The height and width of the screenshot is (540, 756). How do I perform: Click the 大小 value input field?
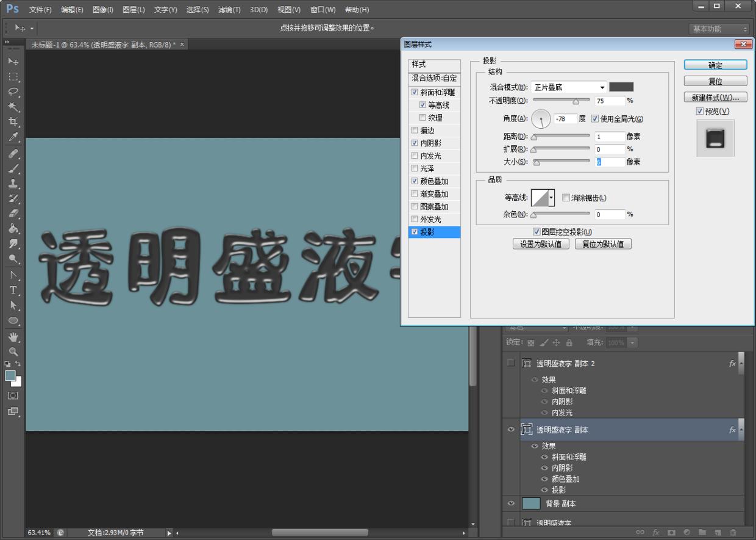(610, 162)
